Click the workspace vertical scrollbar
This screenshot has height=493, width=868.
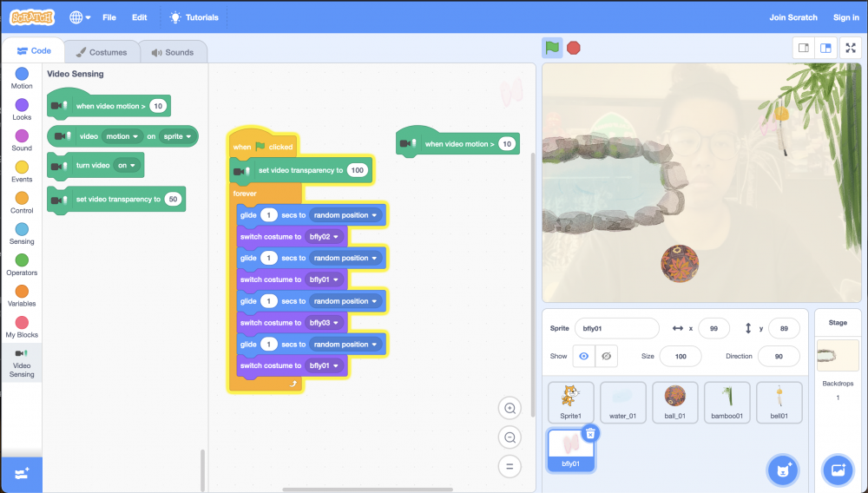pyautogui.click(x=533, y=285)
